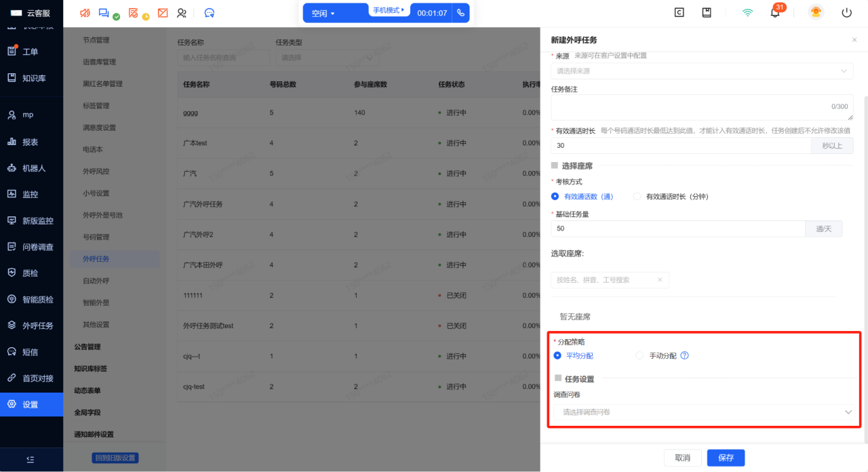Viewport: 868px width, 472px height.
Task: Click the agent search field 按姓名、拼音、工号搜索
Action: (x=610, y=279)
